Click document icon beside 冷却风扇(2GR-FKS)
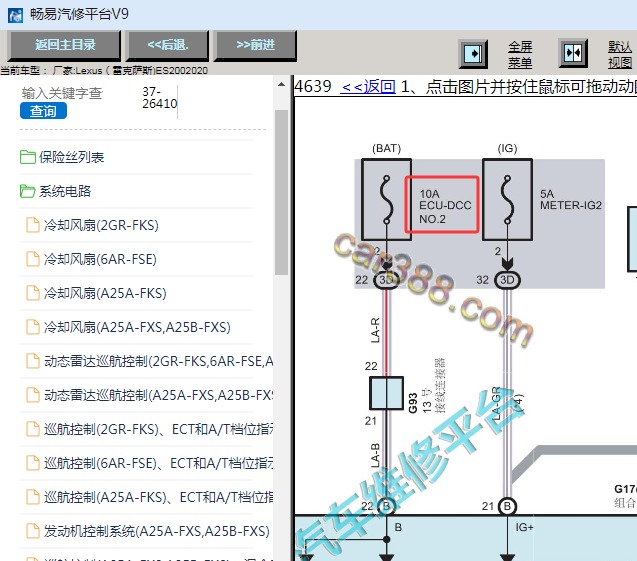The width and height of the screenshot is (637, 561). tap(32, 225)
